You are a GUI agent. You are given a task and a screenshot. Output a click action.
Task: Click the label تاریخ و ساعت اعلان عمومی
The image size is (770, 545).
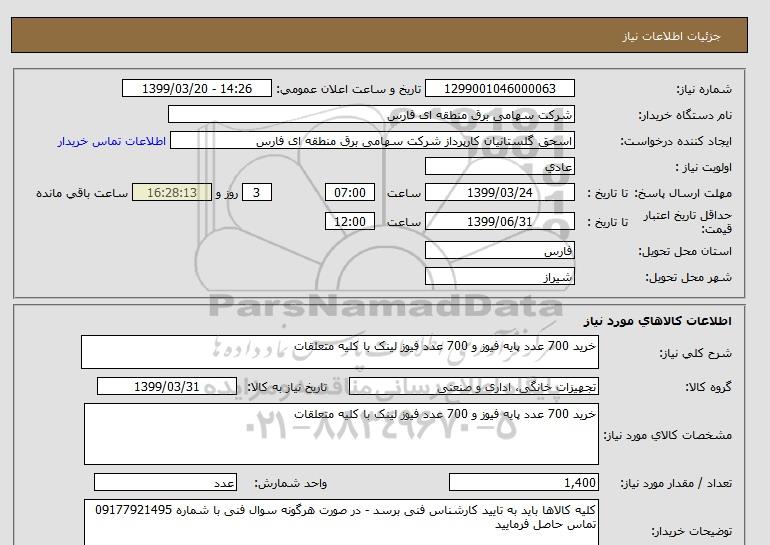pos(349,89)
